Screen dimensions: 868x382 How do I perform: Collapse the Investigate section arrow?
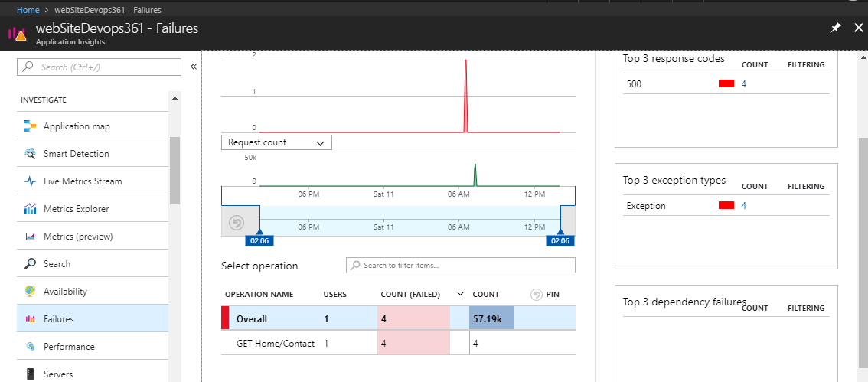[175, 99]
